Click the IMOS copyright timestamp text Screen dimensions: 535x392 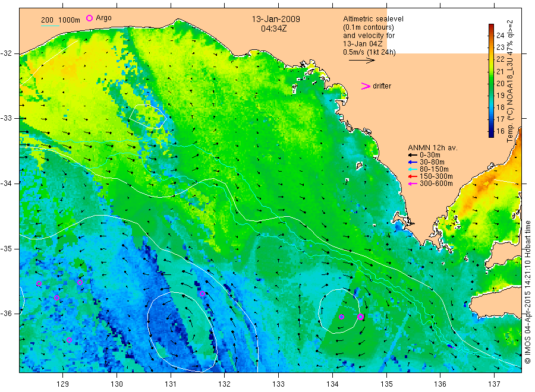pos(527,292)
